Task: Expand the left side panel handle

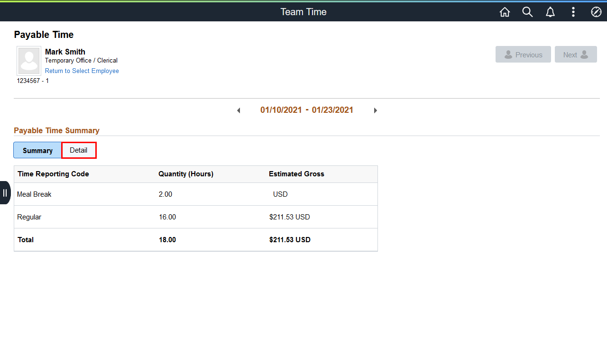Action: coord(5,192)
